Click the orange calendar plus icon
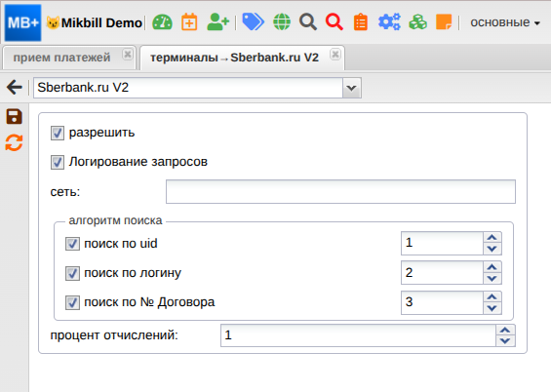This screenshot has width=551, height=392. 189,22
